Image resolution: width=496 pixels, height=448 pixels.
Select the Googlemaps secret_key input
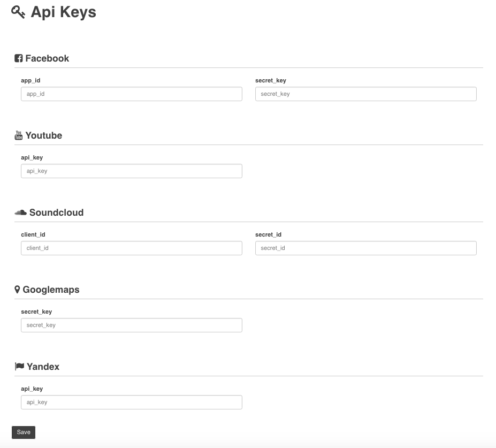(131, 325)
